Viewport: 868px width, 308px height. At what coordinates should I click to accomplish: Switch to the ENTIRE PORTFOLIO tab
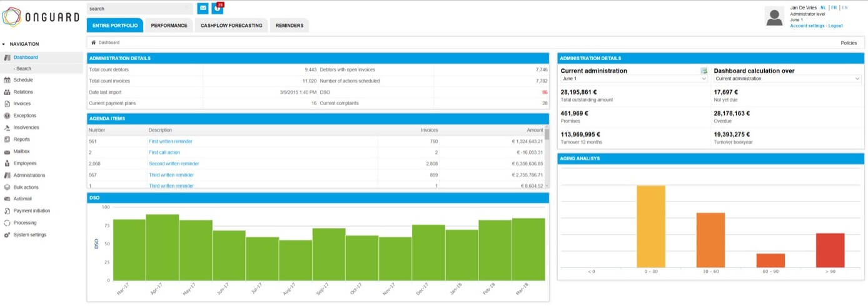115,25
